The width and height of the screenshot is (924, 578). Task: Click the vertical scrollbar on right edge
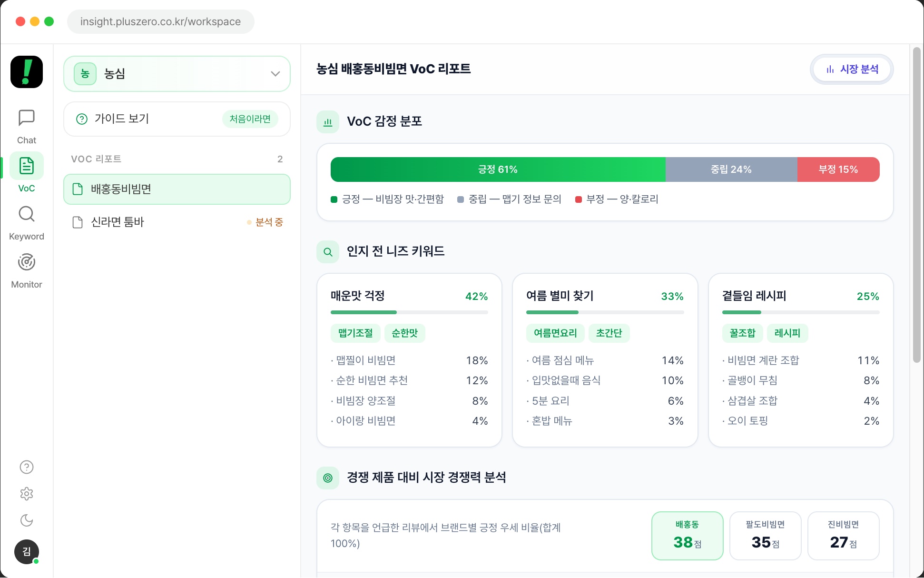tap(916, 205)
